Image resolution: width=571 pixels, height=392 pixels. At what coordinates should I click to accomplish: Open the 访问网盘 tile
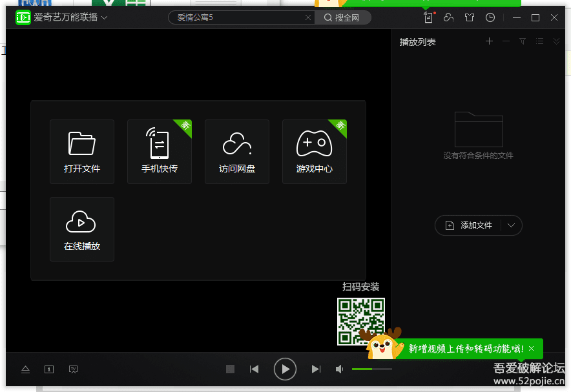[x=237, y=152]
